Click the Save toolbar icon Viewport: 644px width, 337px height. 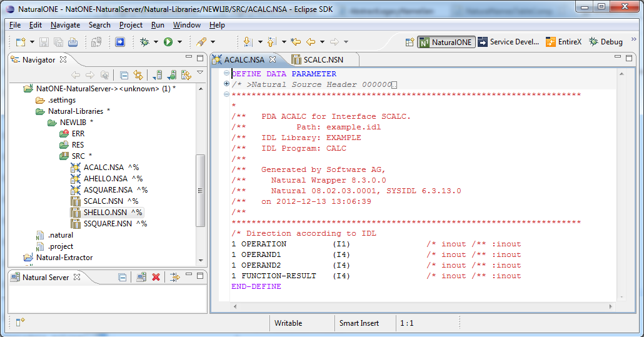[44, 42]
